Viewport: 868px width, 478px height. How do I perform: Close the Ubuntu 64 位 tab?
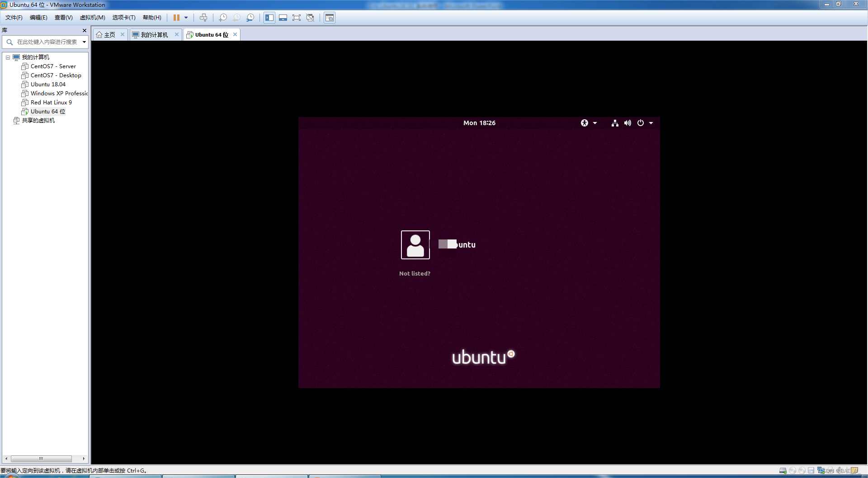coord(235,34)
